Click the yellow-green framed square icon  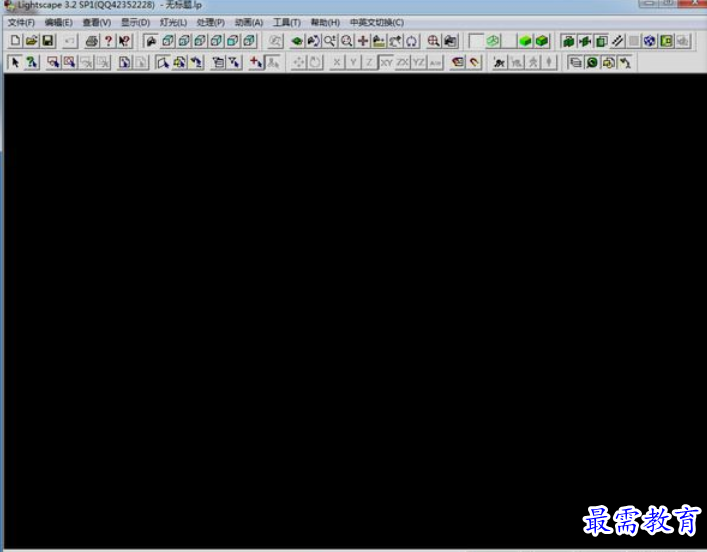click(666, 41)
